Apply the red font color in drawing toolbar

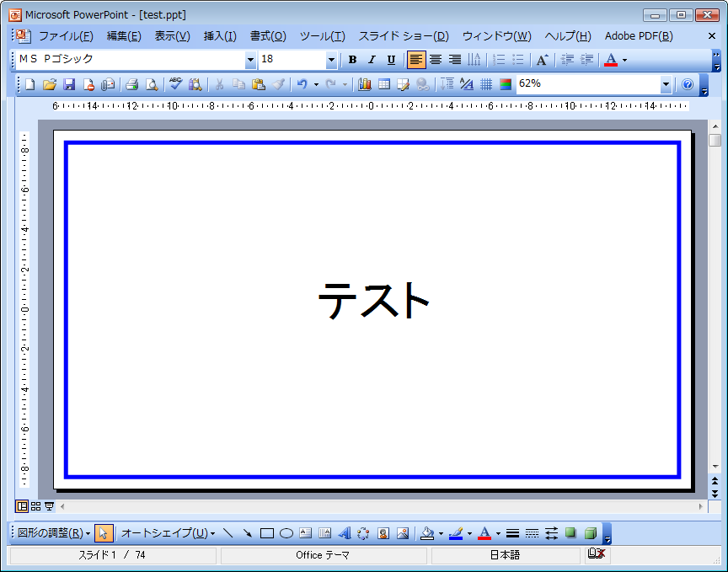tap(484, 533)
